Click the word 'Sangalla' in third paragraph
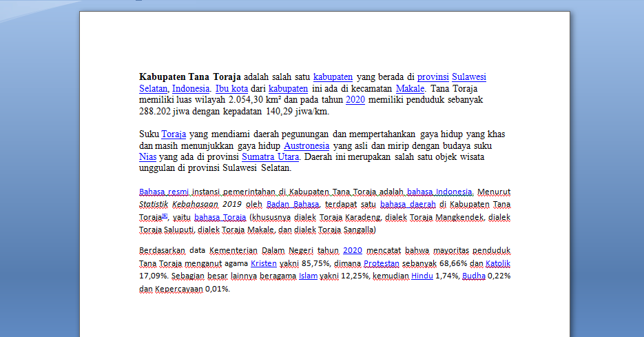Viewport: 644px width, 337px height. [359, 229]
